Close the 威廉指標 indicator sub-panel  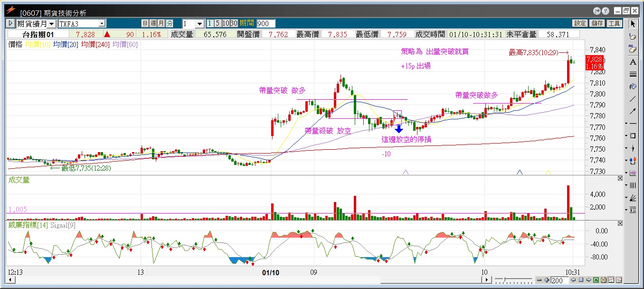pos(620,223)
